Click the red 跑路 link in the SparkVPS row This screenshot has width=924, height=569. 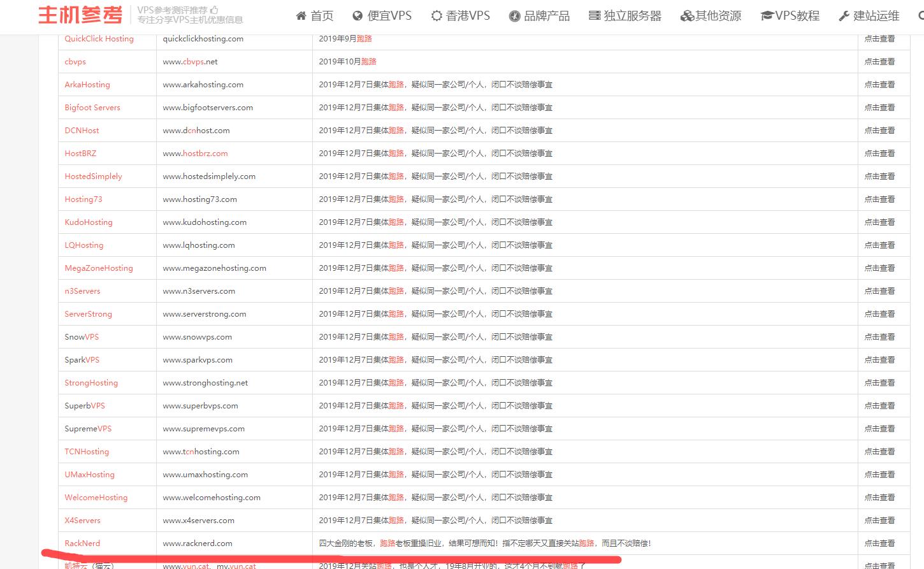tap(396, 360)
